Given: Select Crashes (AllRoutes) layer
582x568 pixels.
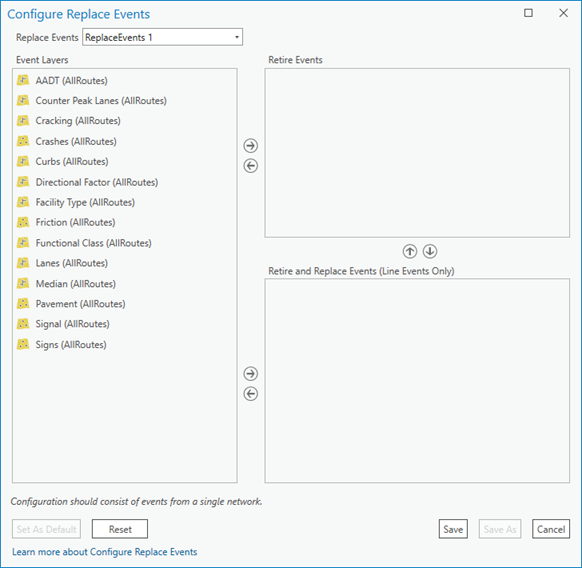Looking at the screenshot, I should [76, 141].
